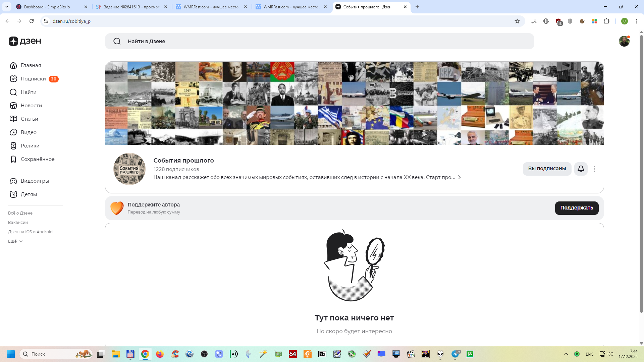Bookmark page with star icon
This screenshot has height=362, width=644.
[517, 21]
